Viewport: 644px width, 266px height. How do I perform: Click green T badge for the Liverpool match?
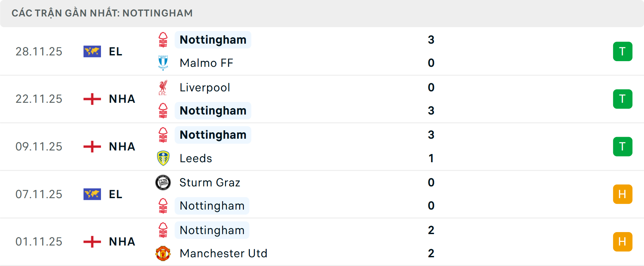tap(623, 99)
